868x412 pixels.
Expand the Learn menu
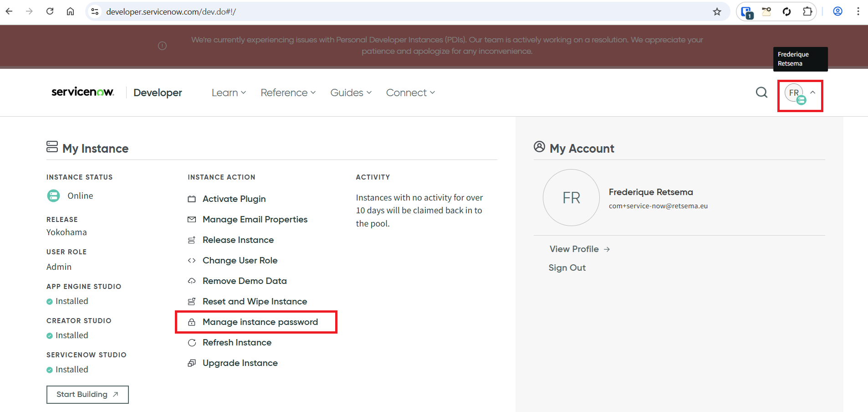click(x=229, y=93)
